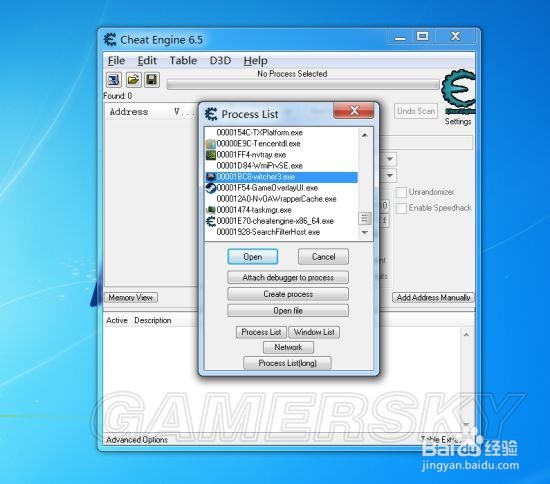Click the Create process button
The height and width of the screenshot is (484, 550).
coord(288,294)
